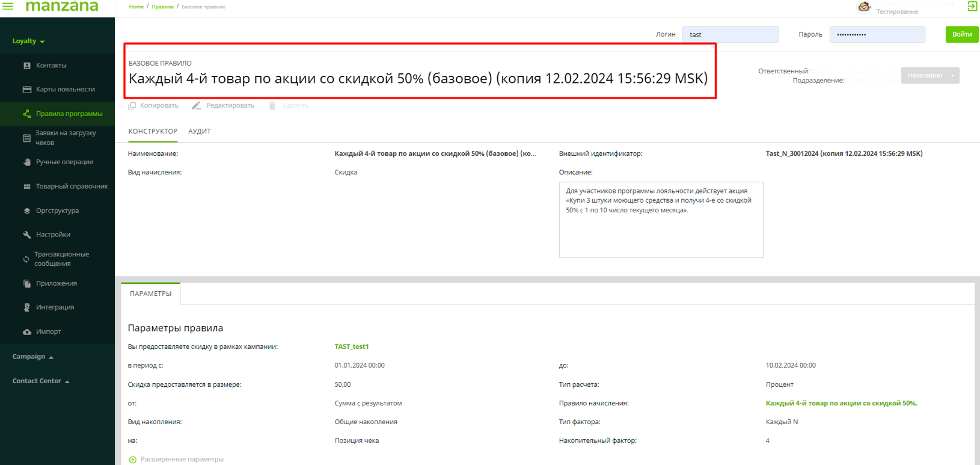The width and height of the screenshot is (980, 465).
Task: Click the Импорт cloud icon
Action: 27,332
